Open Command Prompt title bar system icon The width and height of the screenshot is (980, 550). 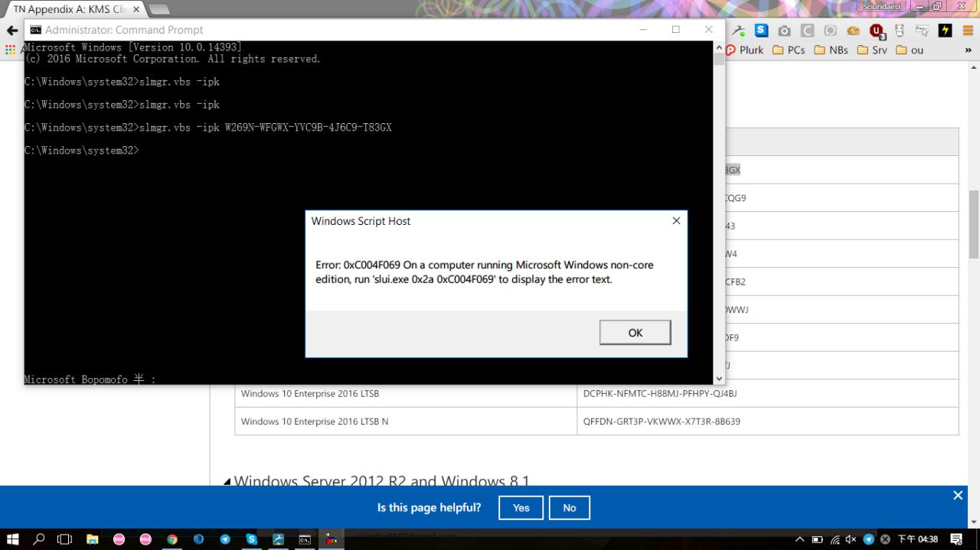(35, 30)
